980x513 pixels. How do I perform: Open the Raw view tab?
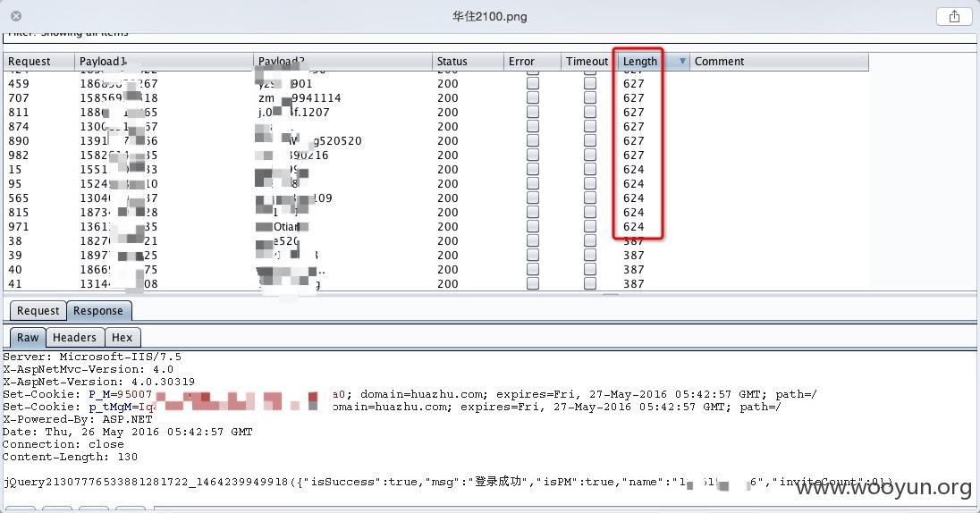28,338
